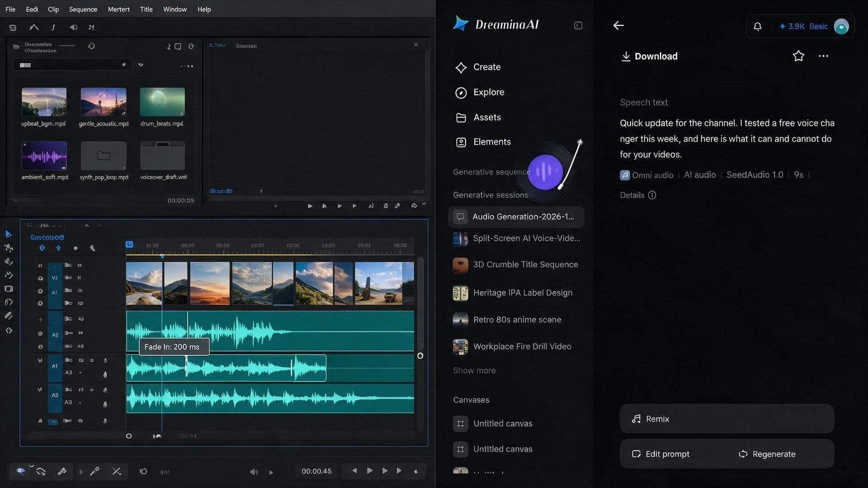Toggle the A3 audio track target button
This screenshot has height=488, width=868.
click(x=55, y=395)
